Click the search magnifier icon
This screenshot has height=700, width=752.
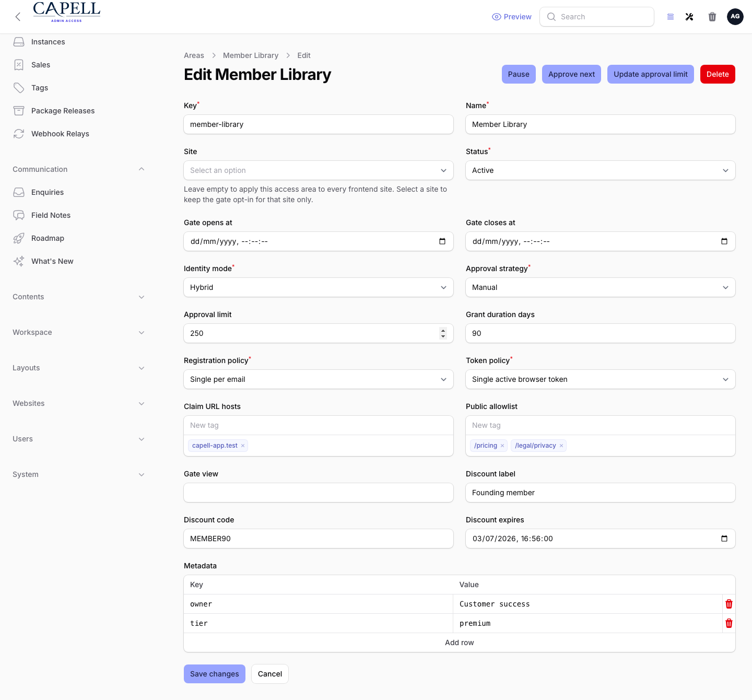551,17
